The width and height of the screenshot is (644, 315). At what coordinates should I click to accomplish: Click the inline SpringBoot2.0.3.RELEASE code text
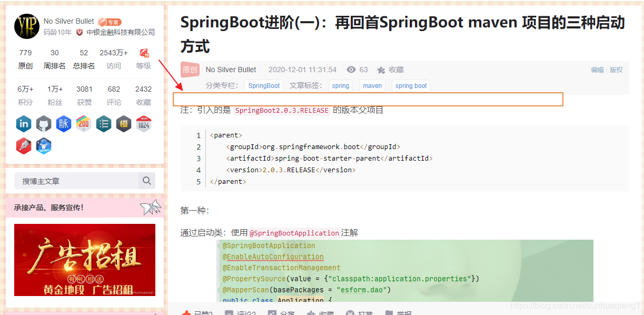click(x=282, y=111)
